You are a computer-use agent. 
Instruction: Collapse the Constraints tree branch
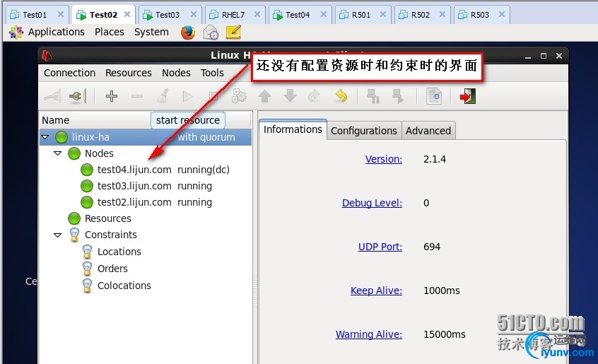click(x=57, y=235)
